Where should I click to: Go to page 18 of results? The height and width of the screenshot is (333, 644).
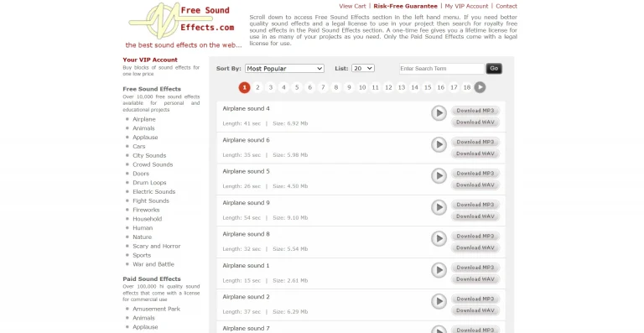coord(467,87)
